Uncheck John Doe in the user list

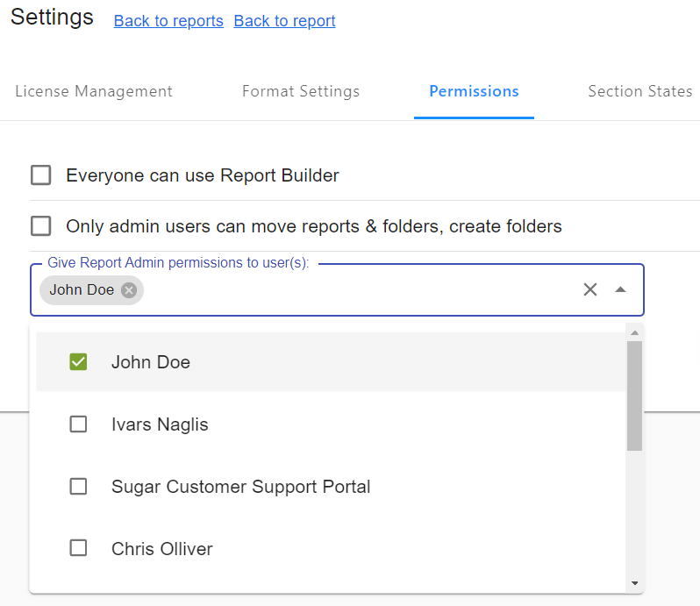pos(78,362)
